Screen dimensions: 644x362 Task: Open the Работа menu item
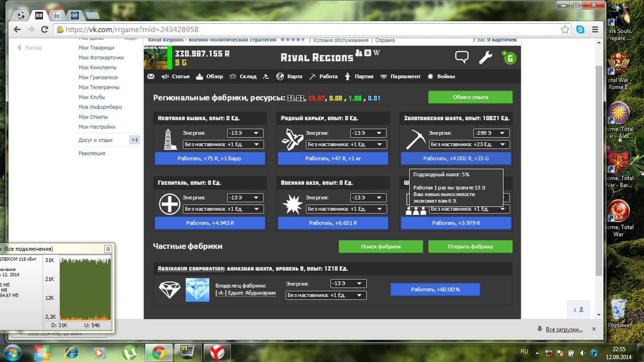[324, 76]
